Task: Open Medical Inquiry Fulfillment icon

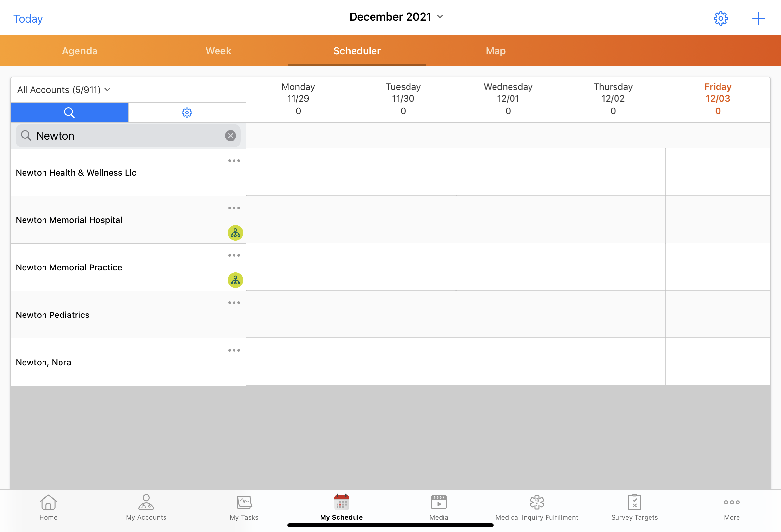Action: point(537,503)
